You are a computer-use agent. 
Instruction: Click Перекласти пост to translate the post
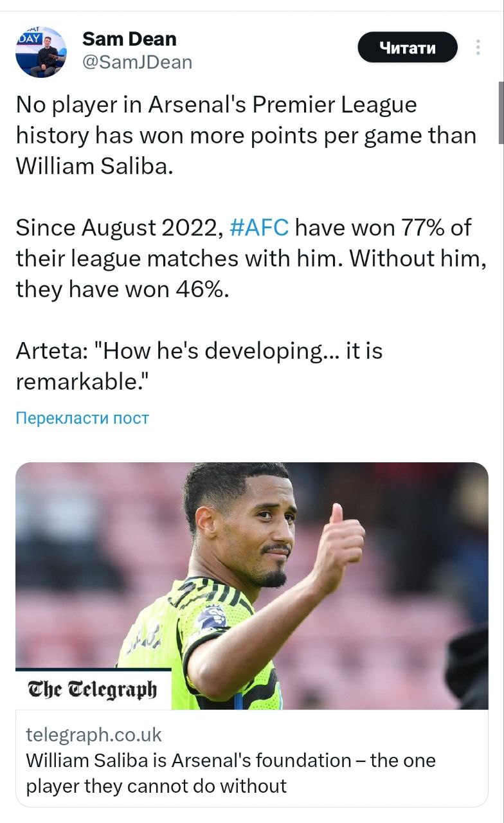[82, 419]
